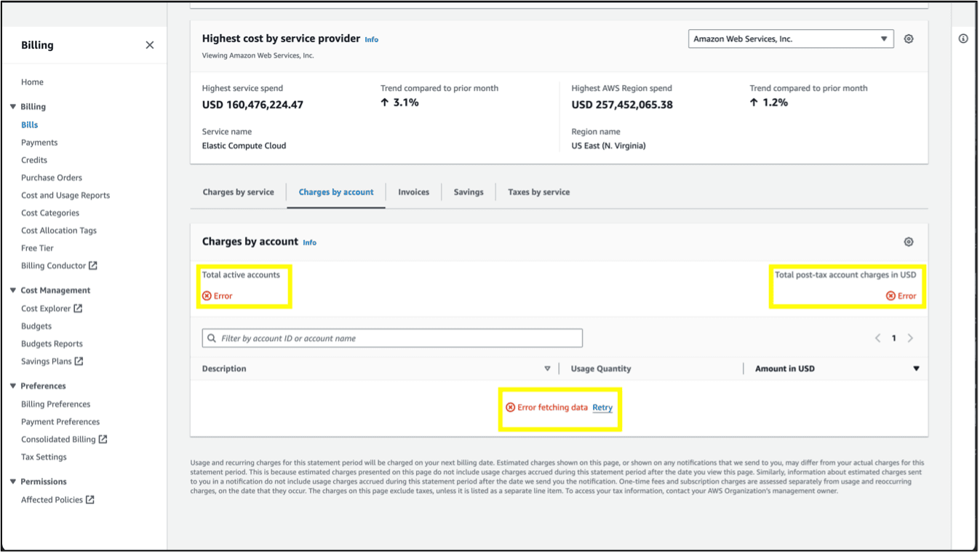Open settings gear for Highest cost panel
The height and width of the screenshot is (555, 980).
[x=909, y=39]
